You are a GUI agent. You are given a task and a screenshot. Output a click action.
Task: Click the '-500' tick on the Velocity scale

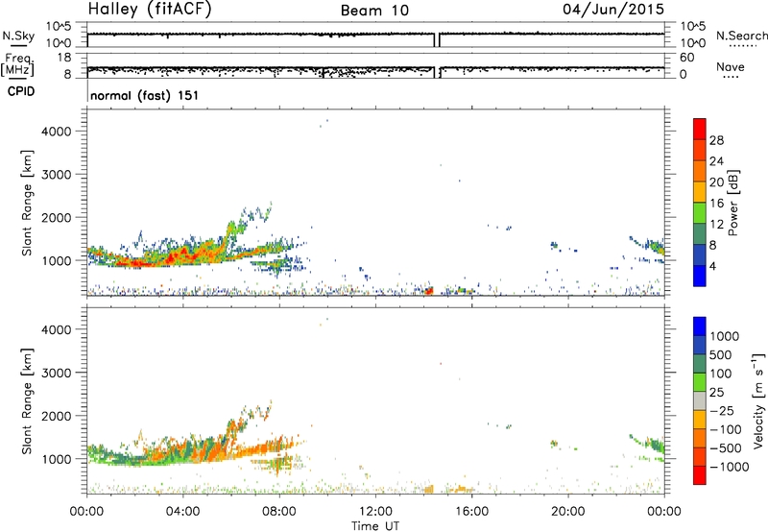[726, 448]
